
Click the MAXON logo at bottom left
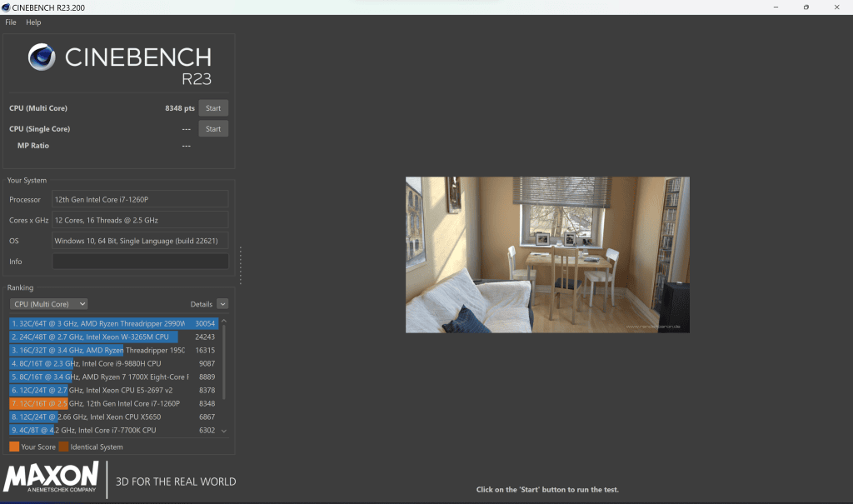click(52, 477)
